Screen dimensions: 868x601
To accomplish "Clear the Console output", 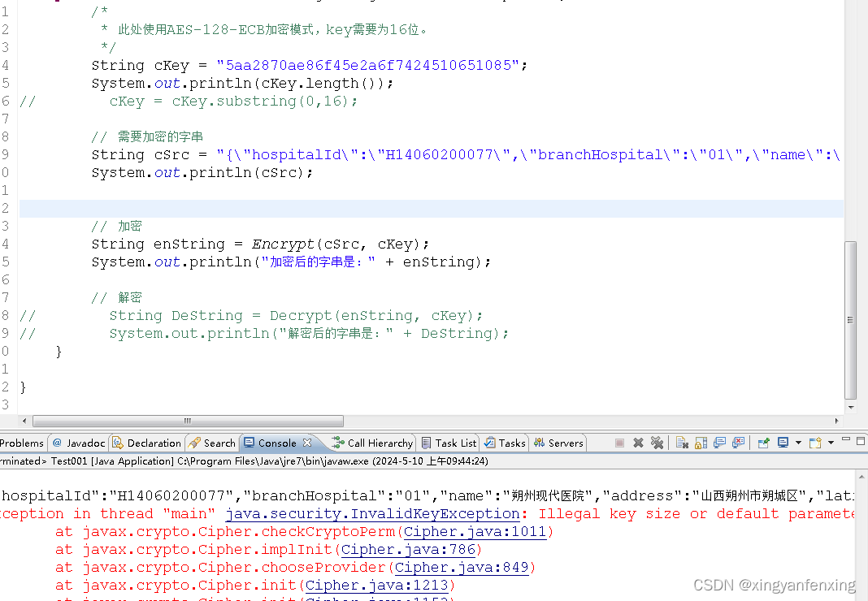I will point(682,443).
